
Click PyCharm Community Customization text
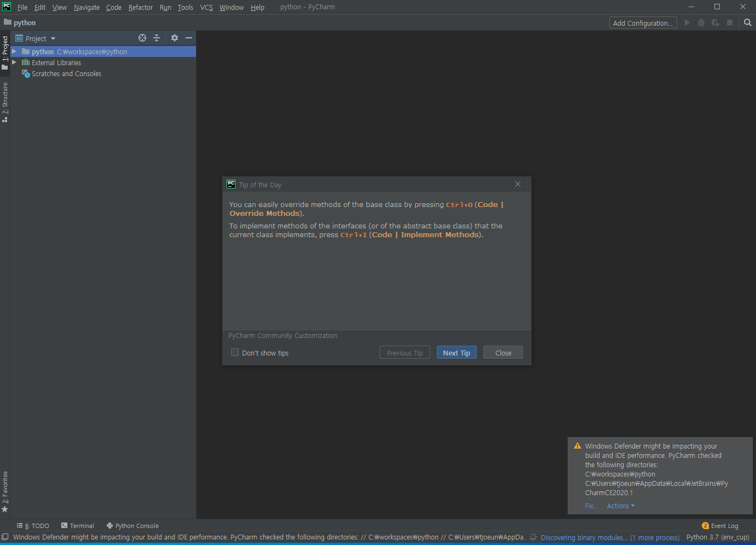click(282, 336)
